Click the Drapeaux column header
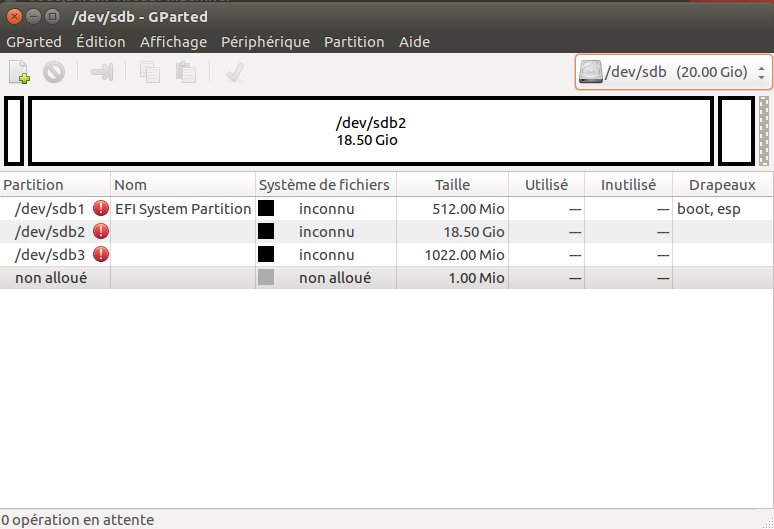 coord(722,185)
